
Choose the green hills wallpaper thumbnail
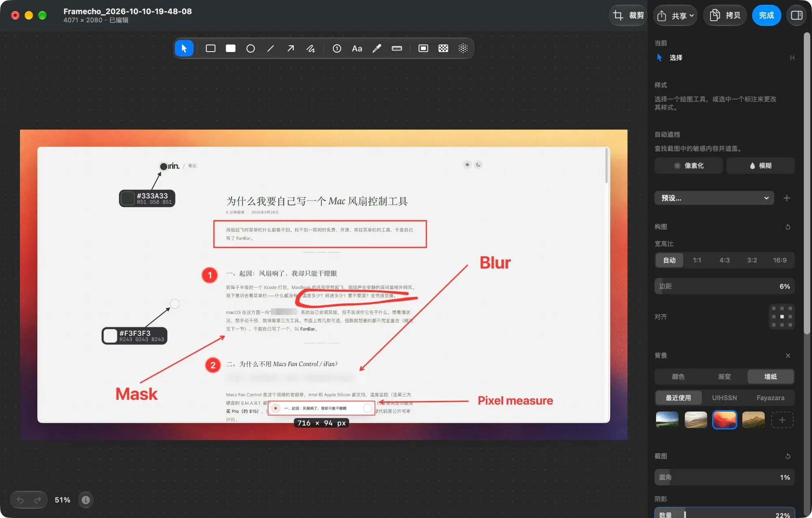point(667,420)
